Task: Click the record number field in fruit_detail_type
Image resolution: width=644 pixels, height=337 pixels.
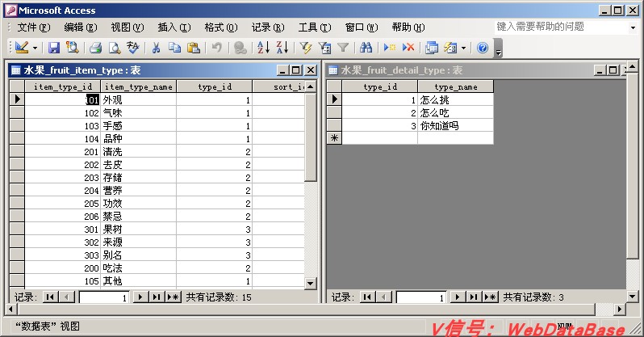Action: click(421, 297)
